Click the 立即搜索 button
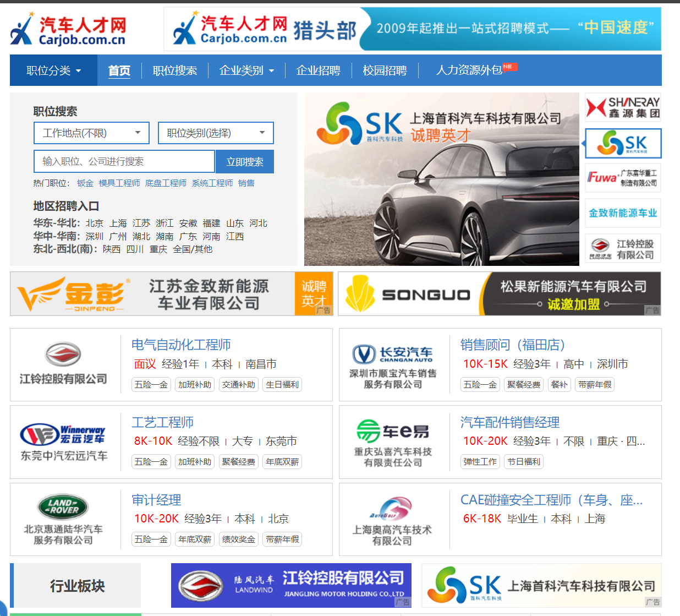Viewport: 680px width, 616px height. click(245, 161)
